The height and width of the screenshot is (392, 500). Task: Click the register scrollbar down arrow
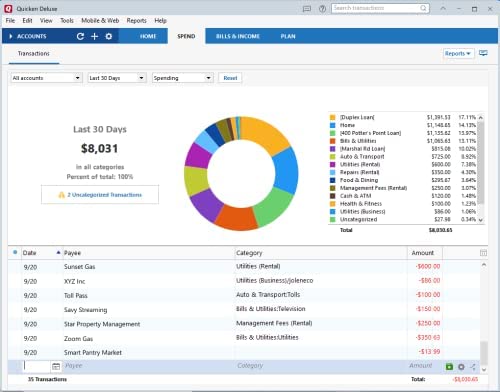pyautogui.click(x=484, y=369)
